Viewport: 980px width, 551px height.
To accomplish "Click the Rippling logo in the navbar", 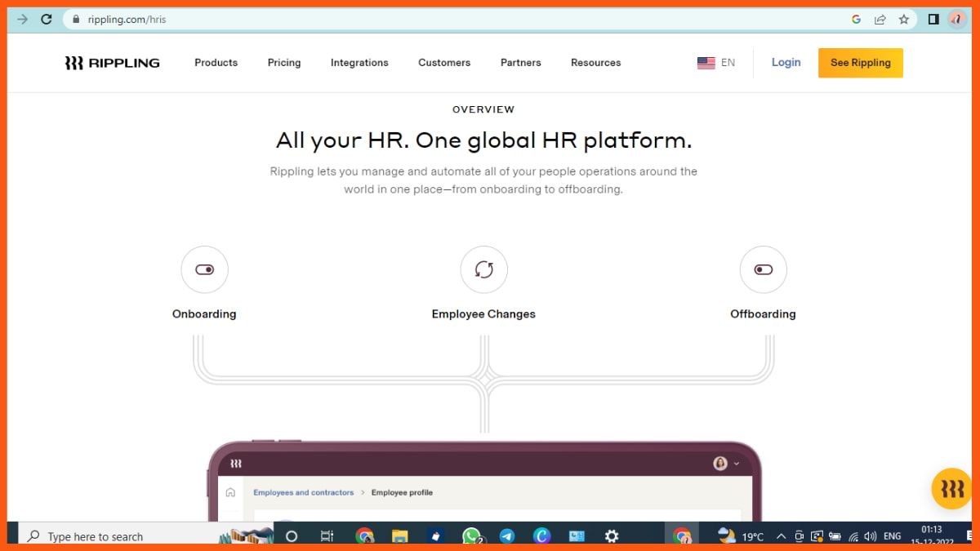I will [x=111, y=62].
